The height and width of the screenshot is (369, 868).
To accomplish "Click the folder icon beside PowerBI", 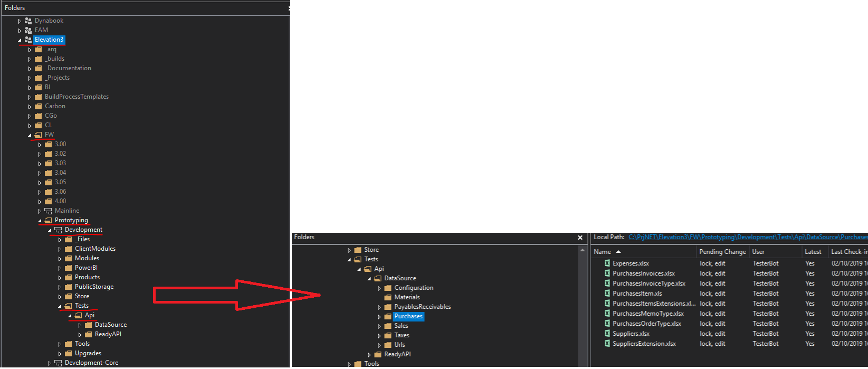I will 69,268.
